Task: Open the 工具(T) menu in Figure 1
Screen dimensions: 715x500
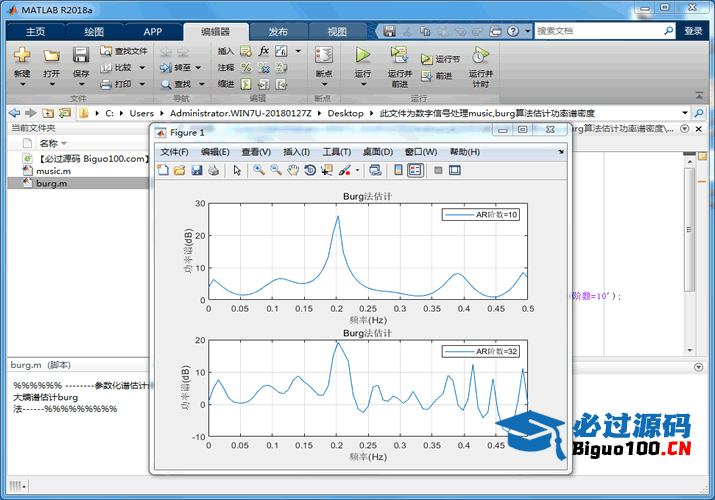Action: click(336, 152)
